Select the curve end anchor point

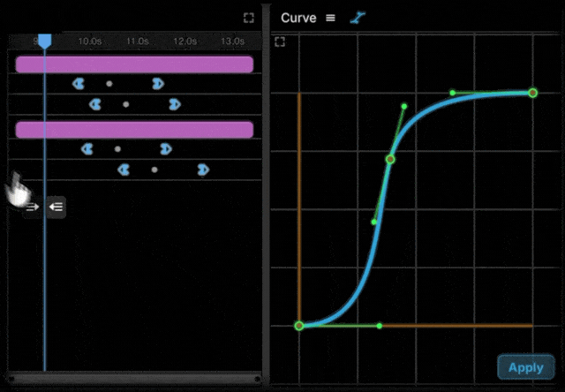533,93
